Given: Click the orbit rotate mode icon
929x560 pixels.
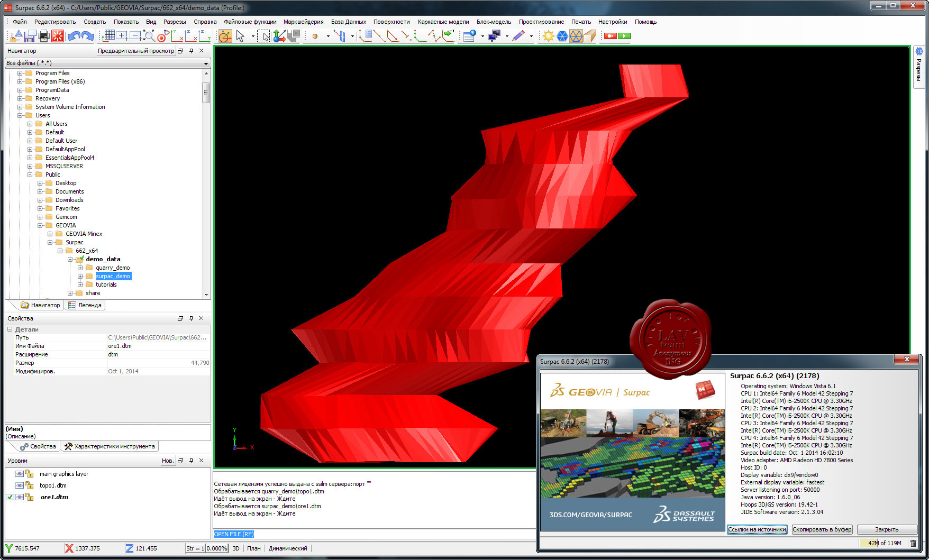Looking at the screenshot, I should pos(225,36).
